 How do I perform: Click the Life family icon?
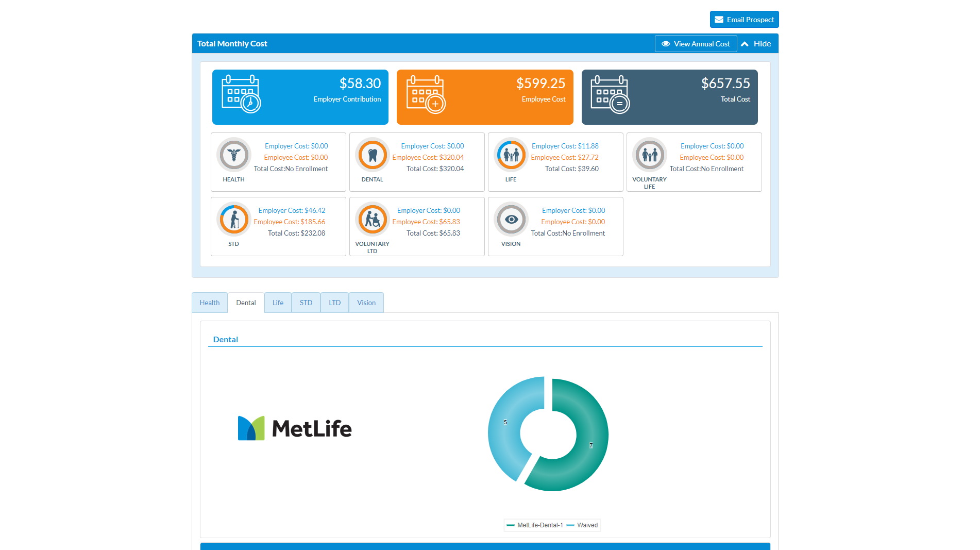pyautogui.click(x=511, y=155)
